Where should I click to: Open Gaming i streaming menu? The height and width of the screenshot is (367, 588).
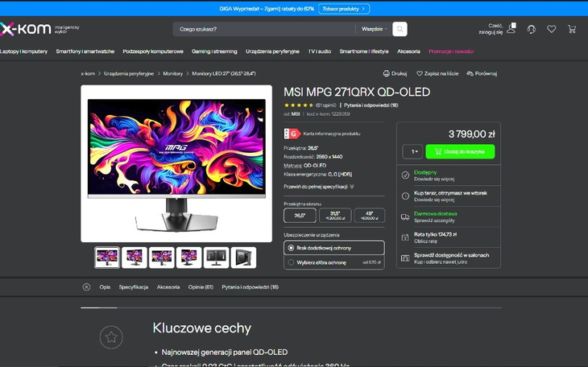[214, 52]
